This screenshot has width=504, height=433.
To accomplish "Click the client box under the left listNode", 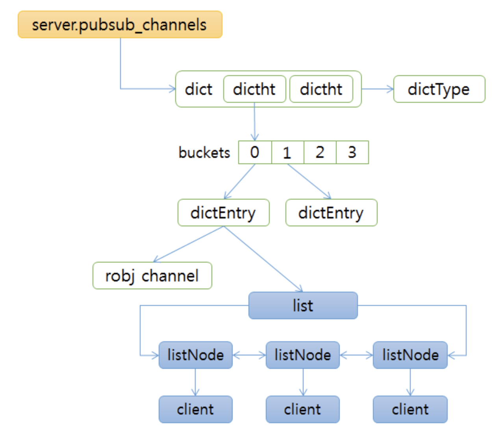I will point(196,409).
